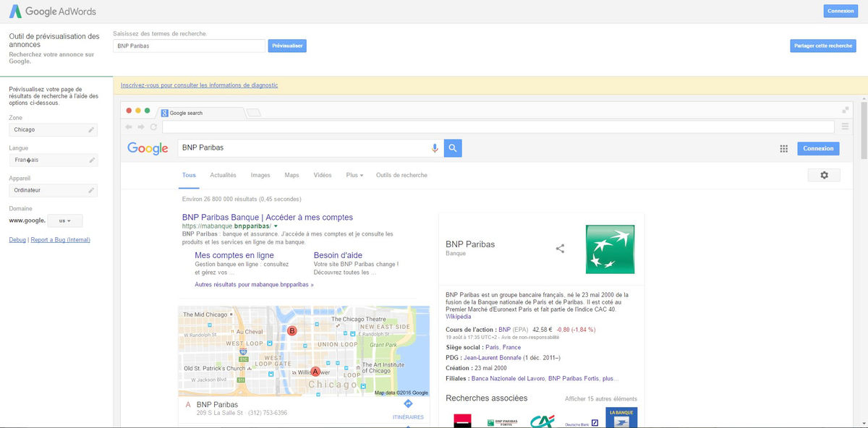This screenshot has height=428, width=868.
Task: Click the Itinéraires directions icon
Action: pos(408,404)
